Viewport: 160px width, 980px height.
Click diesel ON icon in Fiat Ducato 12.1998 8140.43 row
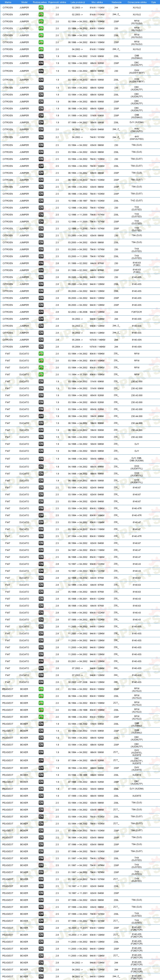pos(41,612)
